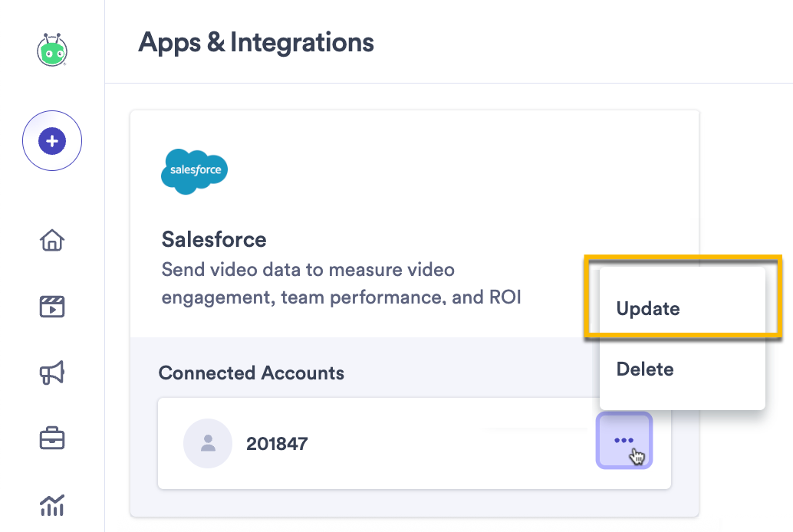Open the Home icon in sidebar
This screenshot has width=793, height=532.
click(52, 240)
